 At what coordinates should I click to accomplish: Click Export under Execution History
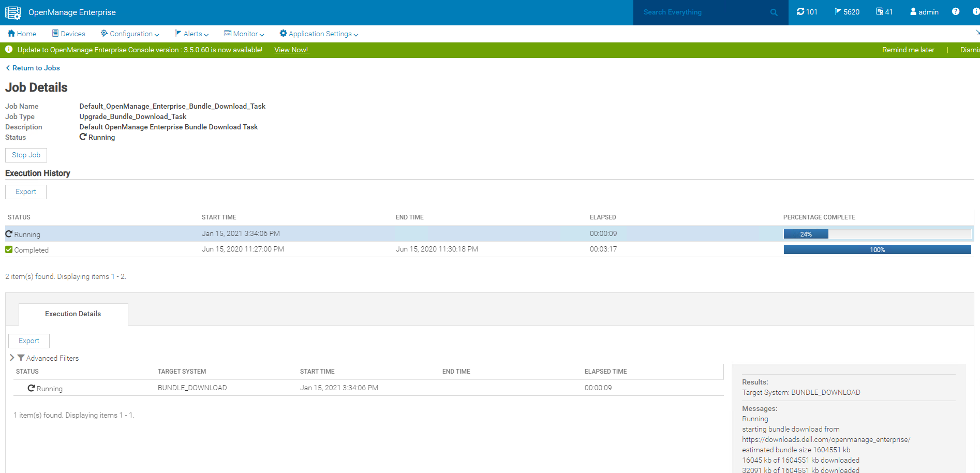click(x=26, y=192)
